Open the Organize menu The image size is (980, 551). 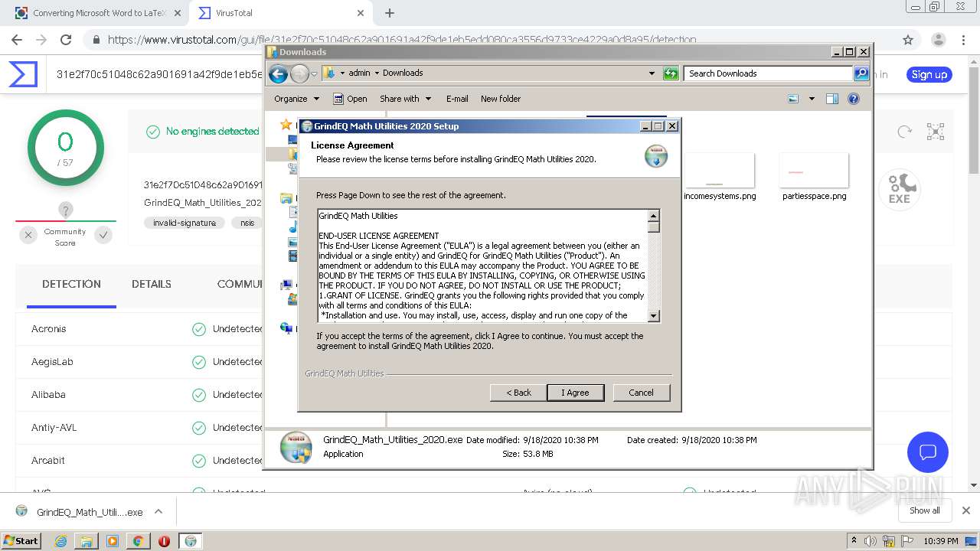tap(296, 99)
